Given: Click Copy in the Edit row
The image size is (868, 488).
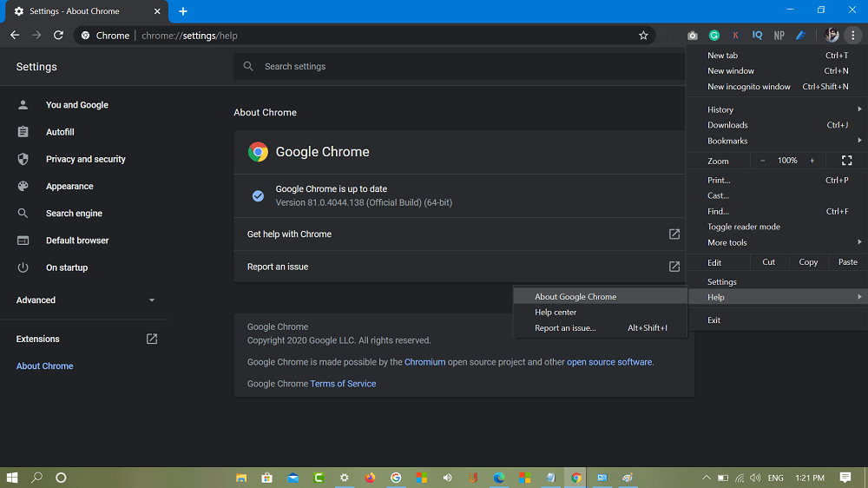Looking at the screenshot, I should (x=807, y=262).
